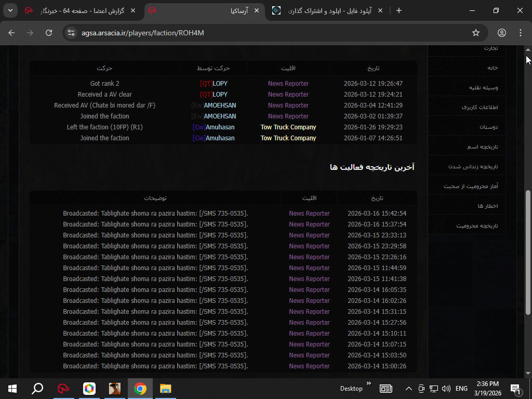The height and width of the screenshot is (399, 532).
Task: Go back with the browser back arrow
Action: pyautogui.click(x=11, y=33)
